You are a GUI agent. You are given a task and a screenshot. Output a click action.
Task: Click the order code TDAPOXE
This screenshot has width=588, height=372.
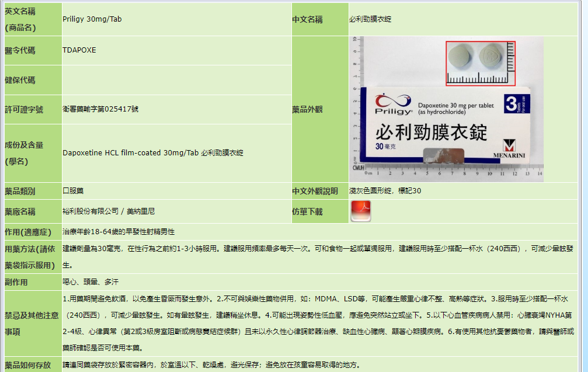(79, 50)
